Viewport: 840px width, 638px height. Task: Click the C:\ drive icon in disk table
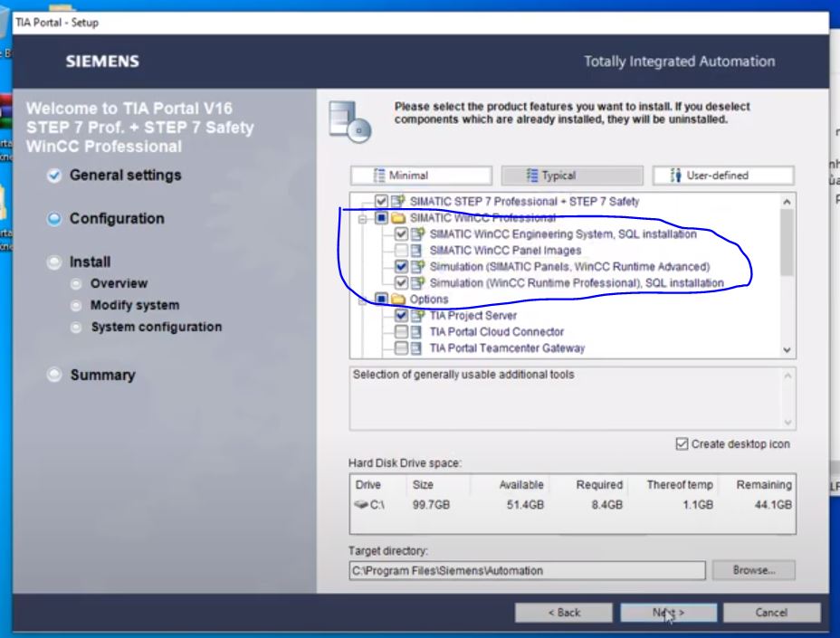click(x=362, y=505)
